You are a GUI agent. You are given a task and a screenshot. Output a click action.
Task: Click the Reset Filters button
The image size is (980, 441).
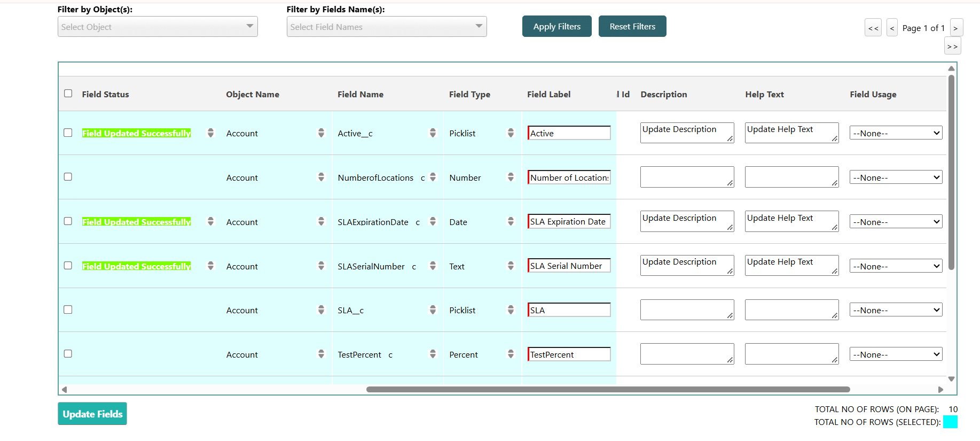(632, 26)
